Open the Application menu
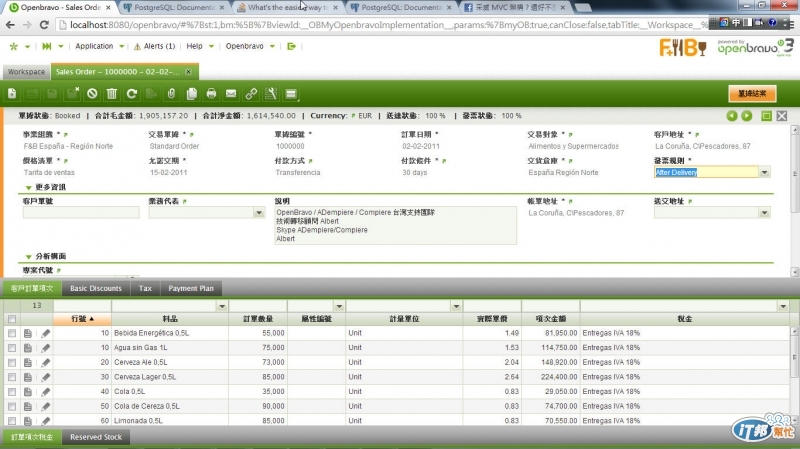Image resolution: width=800 pixels, height=449 pixels. coord(99,46)
